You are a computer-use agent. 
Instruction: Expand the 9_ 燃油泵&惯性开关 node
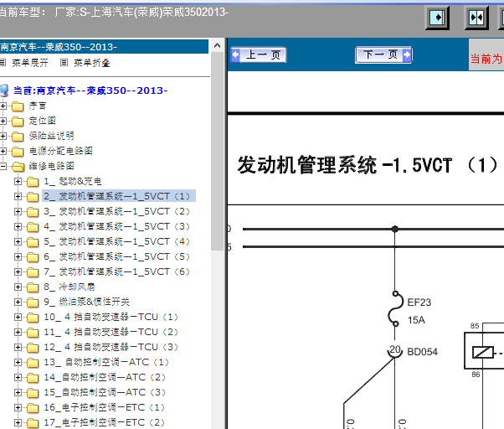(x=18, y=302)
